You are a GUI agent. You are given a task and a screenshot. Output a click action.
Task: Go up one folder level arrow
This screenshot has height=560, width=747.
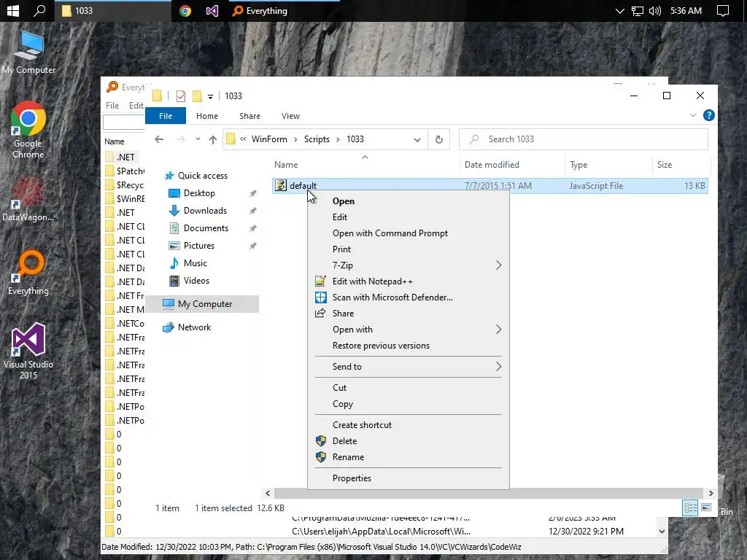point(212,139)
